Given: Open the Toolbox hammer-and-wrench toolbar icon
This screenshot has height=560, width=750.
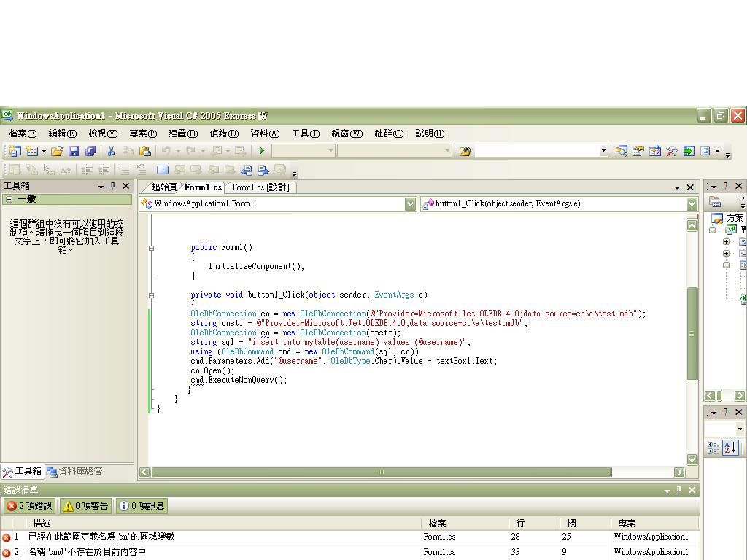Looking at the screenshot, I should point(671,151).
